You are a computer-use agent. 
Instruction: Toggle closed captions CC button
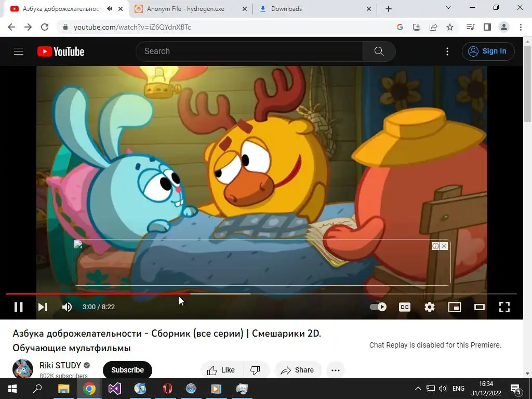click(x=404, y=307)
